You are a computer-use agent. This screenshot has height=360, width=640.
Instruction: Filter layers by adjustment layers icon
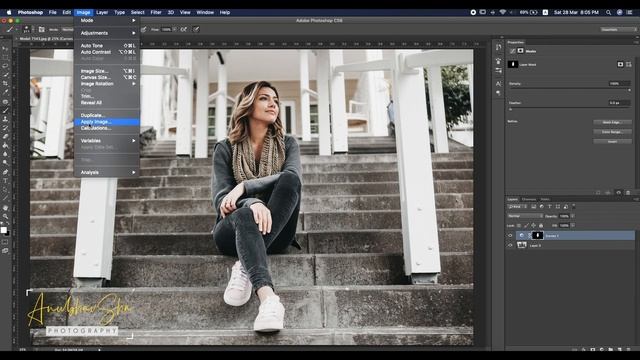(542, 207)
